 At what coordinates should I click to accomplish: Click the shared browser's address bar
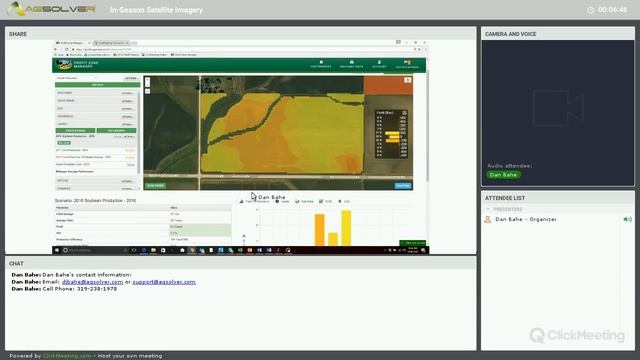pyautogui.click(x=241, y=49)
